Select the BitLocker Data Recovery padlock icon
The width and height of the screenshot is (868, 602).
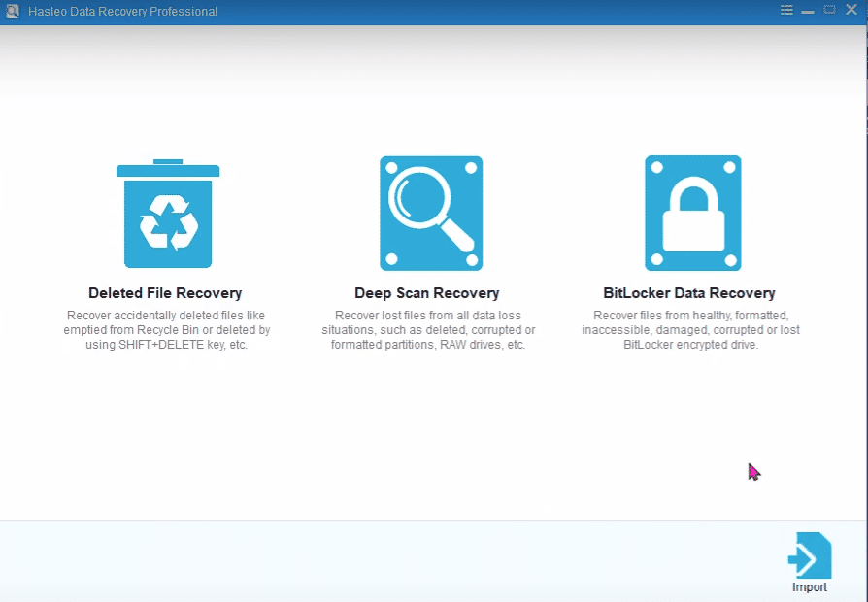[693, 214]
